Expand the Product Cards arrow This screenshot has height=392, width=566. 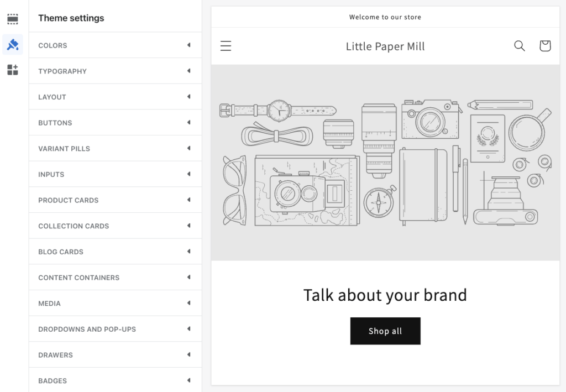(x=189, y=200)
